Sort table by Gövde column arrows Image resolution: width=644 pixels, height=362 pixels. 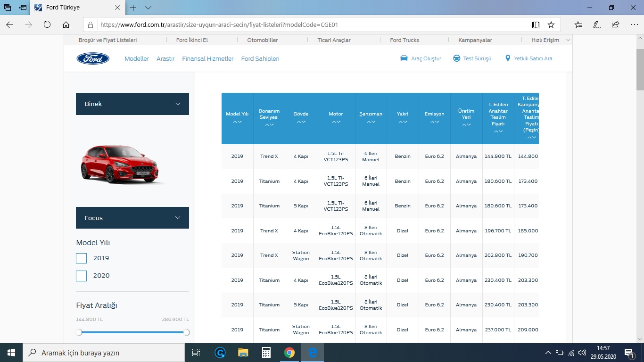click(301, 122)
